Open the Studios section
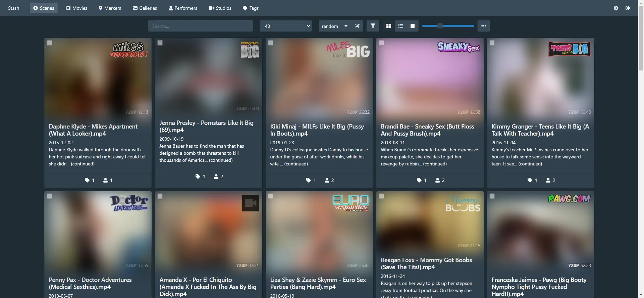This screenshot has width=644, height=298. 220,8
